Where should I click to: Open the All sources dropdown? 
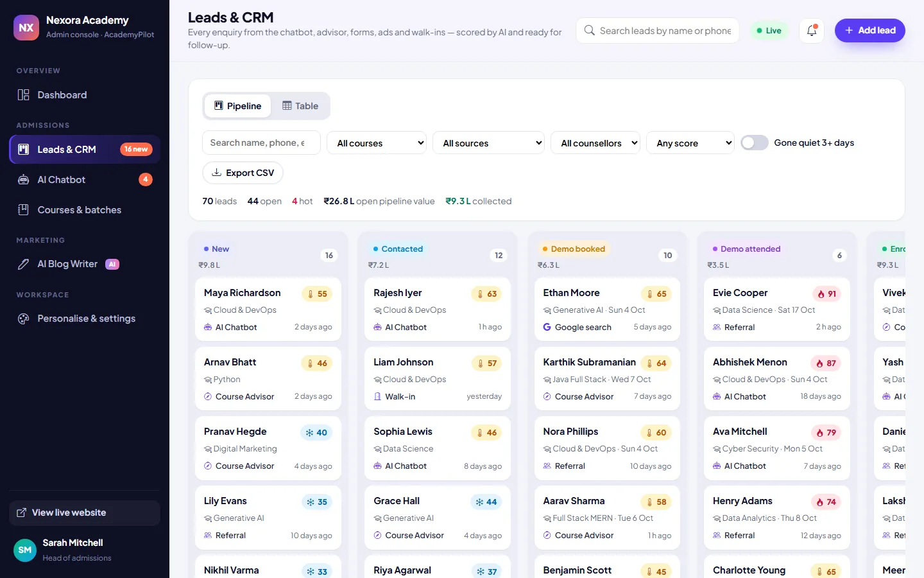(489, 143)
